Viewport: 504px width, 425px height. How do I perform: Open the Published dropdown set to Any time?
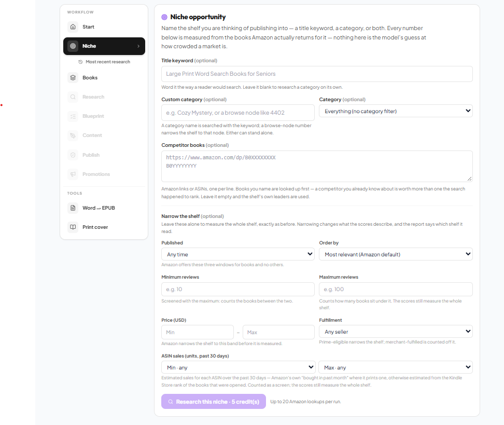[238, 254]
